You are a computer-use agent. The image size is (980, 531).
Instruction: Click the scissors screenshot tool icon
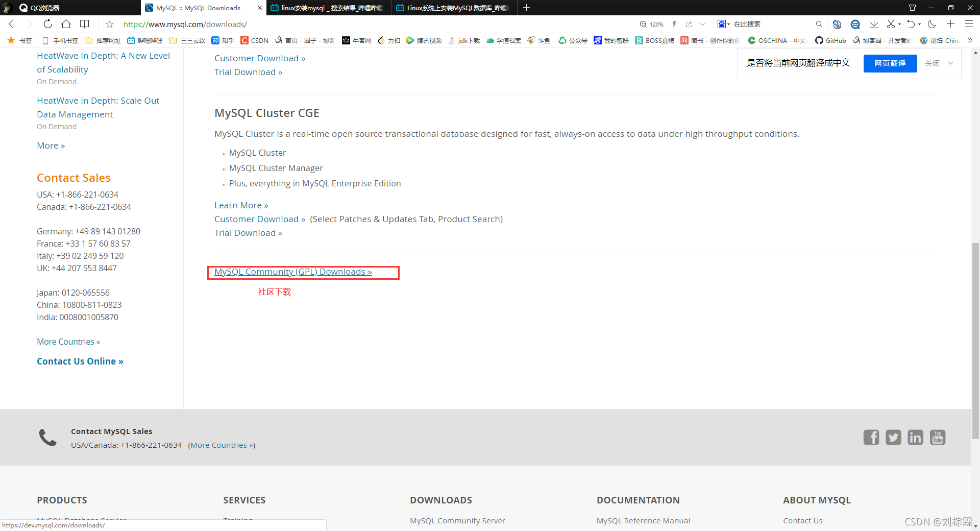(x=891, y=24)
